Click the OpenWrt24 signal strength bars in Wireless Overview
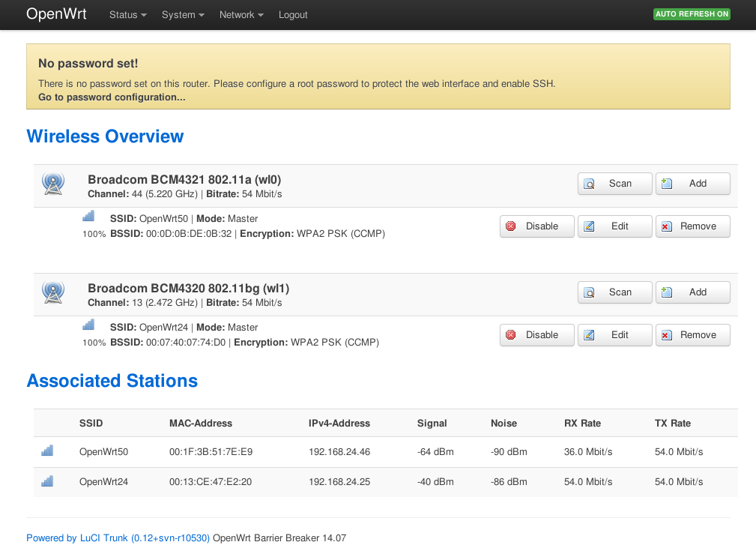This screenshot has width=756, height=548. pos(88,325)
